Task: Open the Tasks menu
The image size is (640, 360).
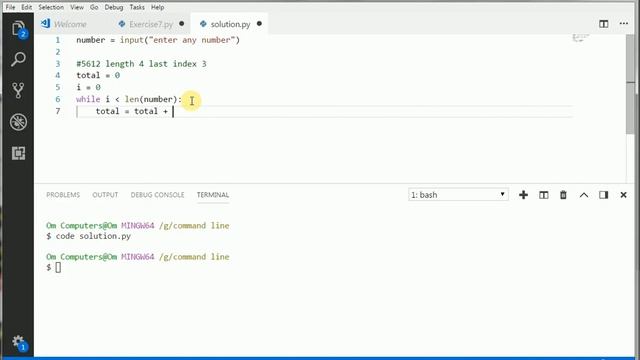Action: (137, 7)
